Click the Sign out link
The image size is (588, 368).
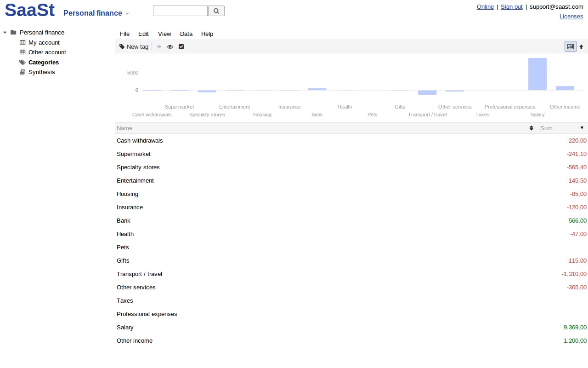(x=512, y=6)
